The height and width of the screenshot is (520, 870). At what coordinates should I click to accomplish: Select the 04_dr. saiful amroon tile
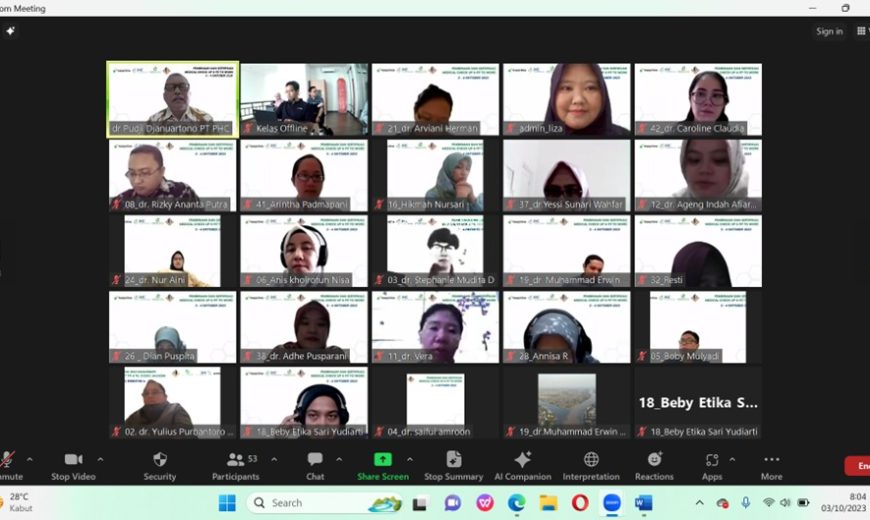tap(435, 403)
